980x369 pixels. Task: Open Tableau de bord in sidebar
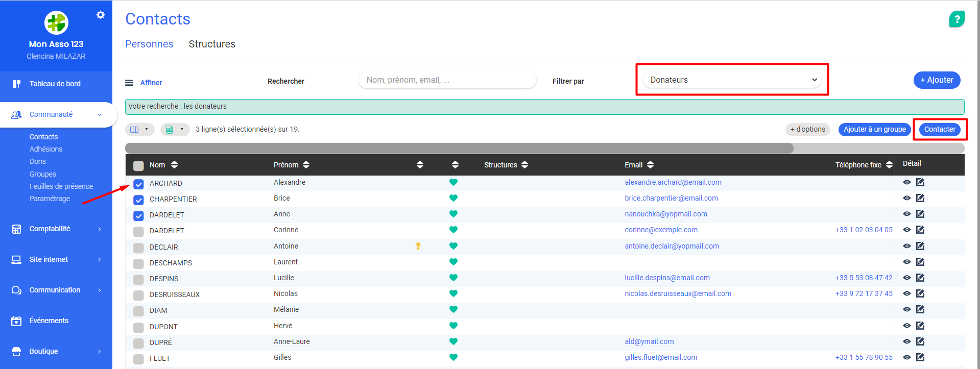coord(56,84)
